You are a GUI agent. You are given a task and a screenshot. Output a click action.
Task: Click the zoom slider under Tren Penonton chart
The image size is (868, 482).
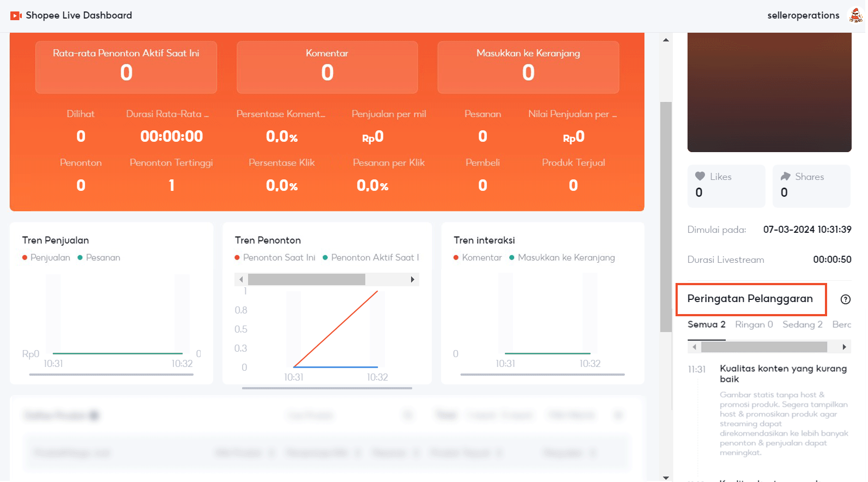point(327,388)
